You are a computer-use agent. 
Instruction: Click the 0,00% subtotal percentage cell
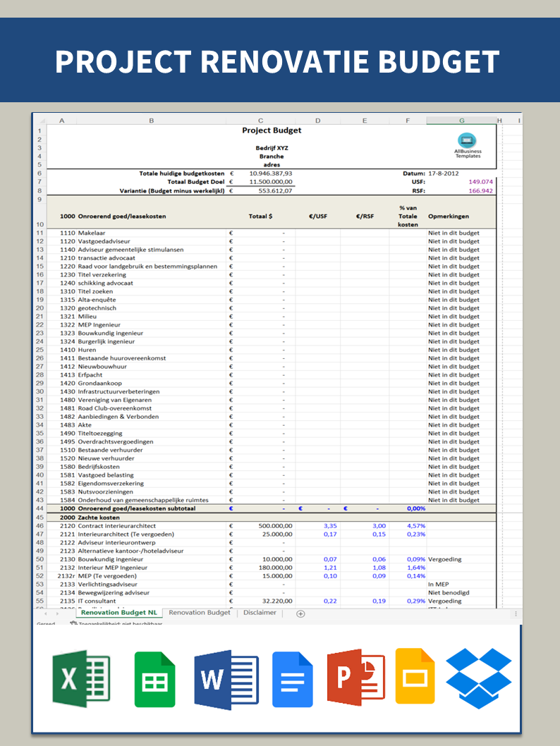[416, 508]
